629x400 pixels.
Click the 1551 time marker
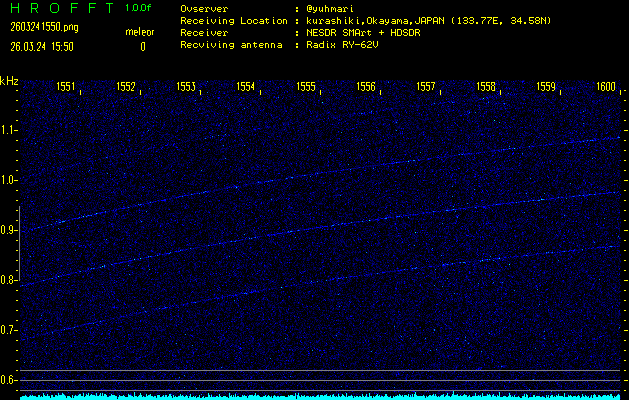pyautogui.click(x=66, y=87)
